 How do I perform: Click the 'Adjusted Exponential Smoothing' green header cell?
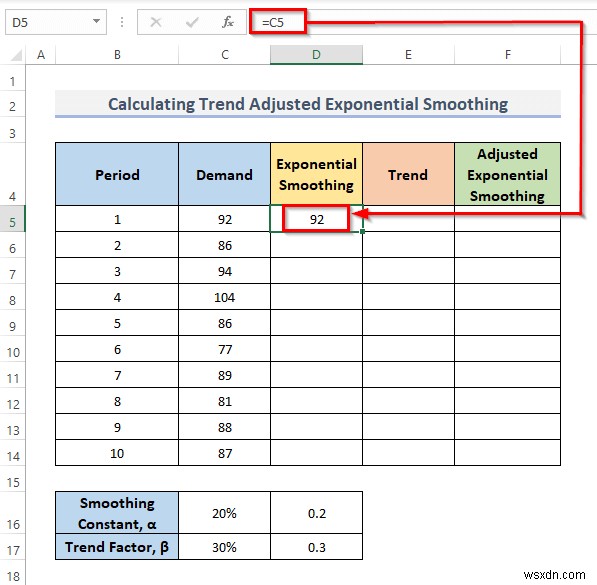point(508,174)
